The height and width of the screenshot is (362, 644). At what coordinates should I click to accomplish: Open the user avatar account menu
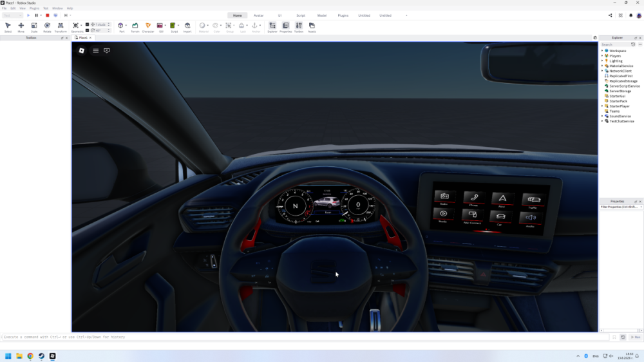pyautogui.click(x=639, y=15)
